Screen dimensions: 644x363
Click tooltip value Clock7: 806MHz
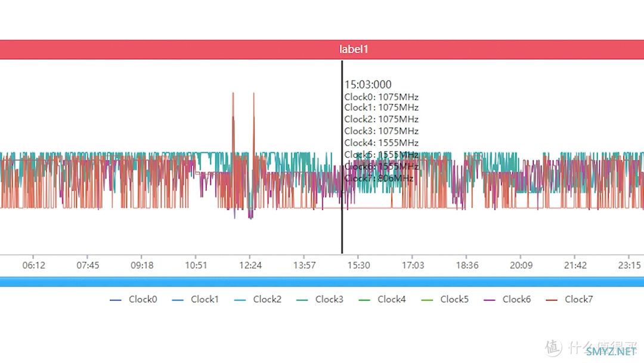coord(379,179)
